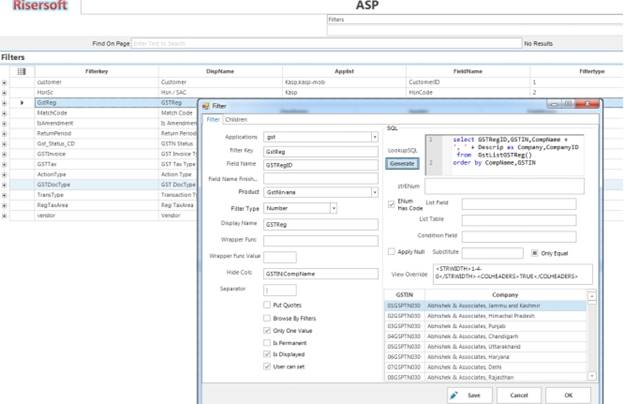This screenshot has width=624, height=404.
Task: Click the pencil icon on Save button
Action: tap(453, 395)
